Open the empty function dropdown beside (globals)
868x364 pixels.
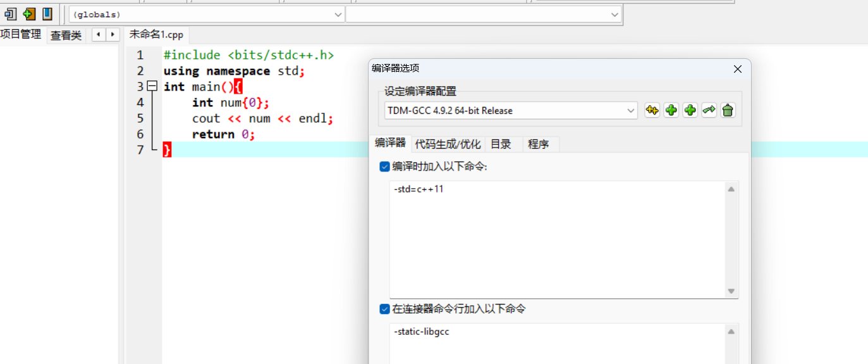(x=484, y=15)
